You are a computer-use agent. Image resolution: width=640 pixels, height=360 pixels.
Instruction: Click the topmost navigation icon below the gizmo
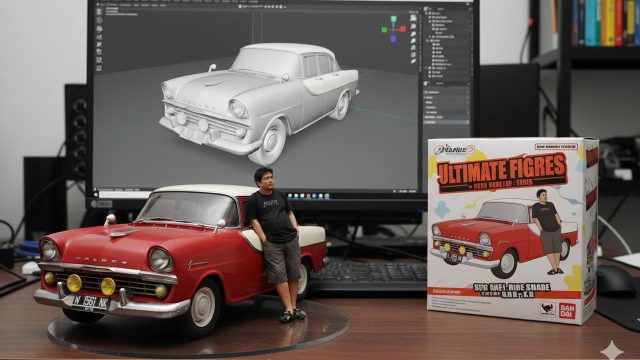coord(413,18)
